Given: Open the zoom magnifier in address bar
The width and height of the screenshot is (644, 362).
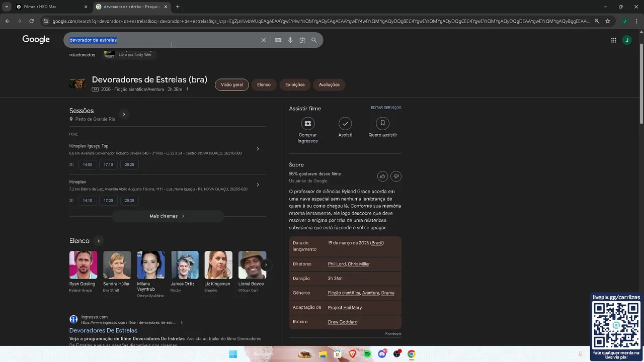Looking at the screenshot, I should (597, 21).
